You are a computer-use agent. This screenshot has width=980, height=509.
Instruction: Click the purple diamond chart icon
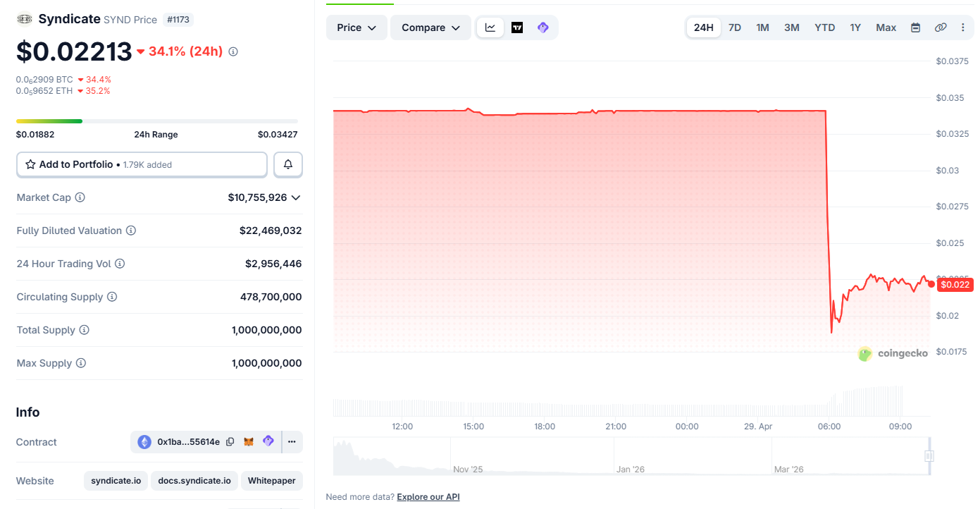point(542,27)
